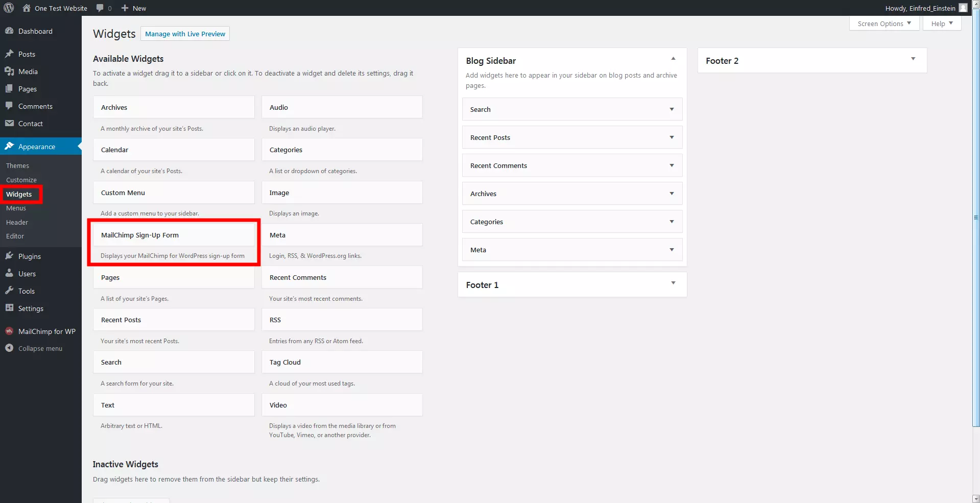Click the comments bubble icon in admin bar
Viewport: 980px width, 503px height.
click(100, 8)
